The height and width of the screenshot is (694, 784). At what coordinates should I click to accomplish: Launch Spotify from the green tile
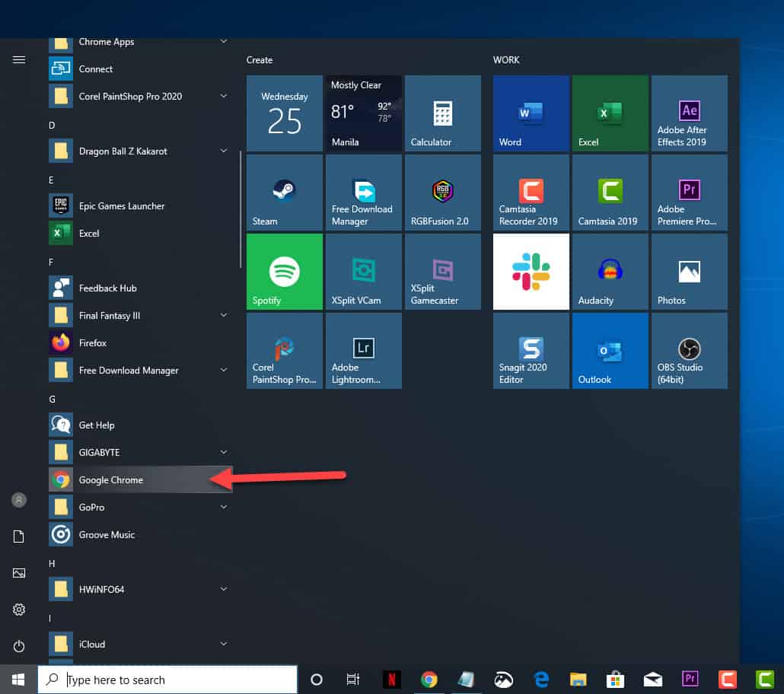285,272
